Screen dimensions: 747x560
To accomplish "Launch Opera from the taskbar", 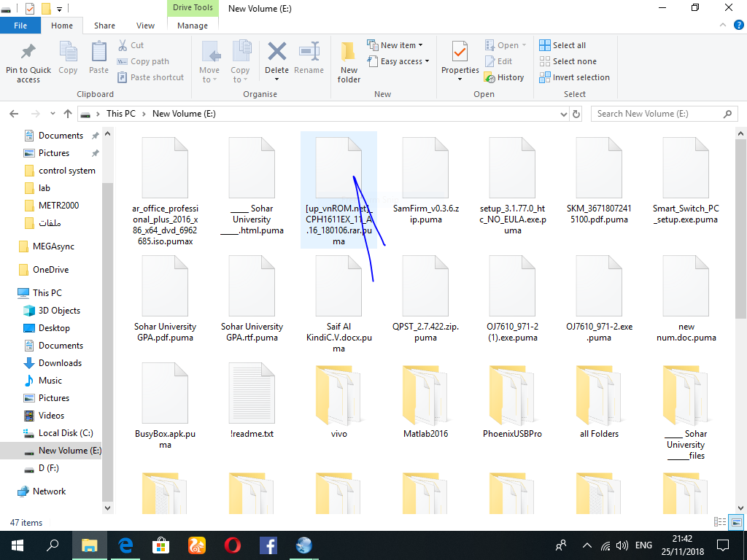I will pos(232,545).
